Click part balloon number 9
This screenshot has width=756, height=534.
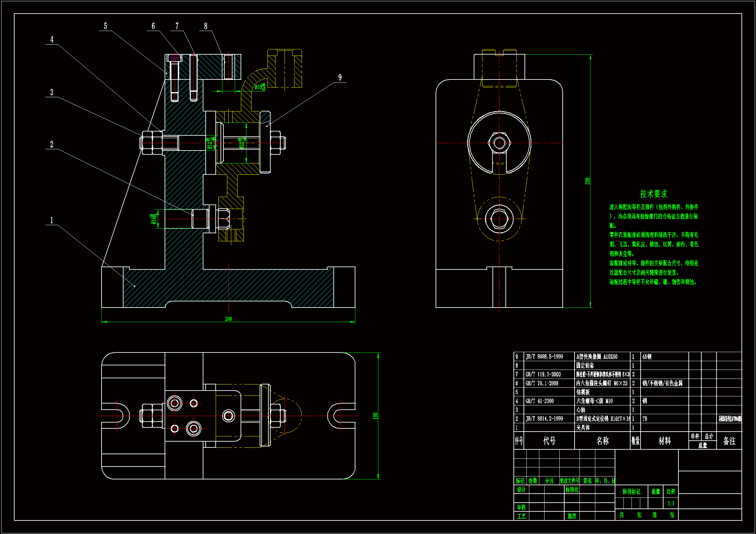(340, 78)
